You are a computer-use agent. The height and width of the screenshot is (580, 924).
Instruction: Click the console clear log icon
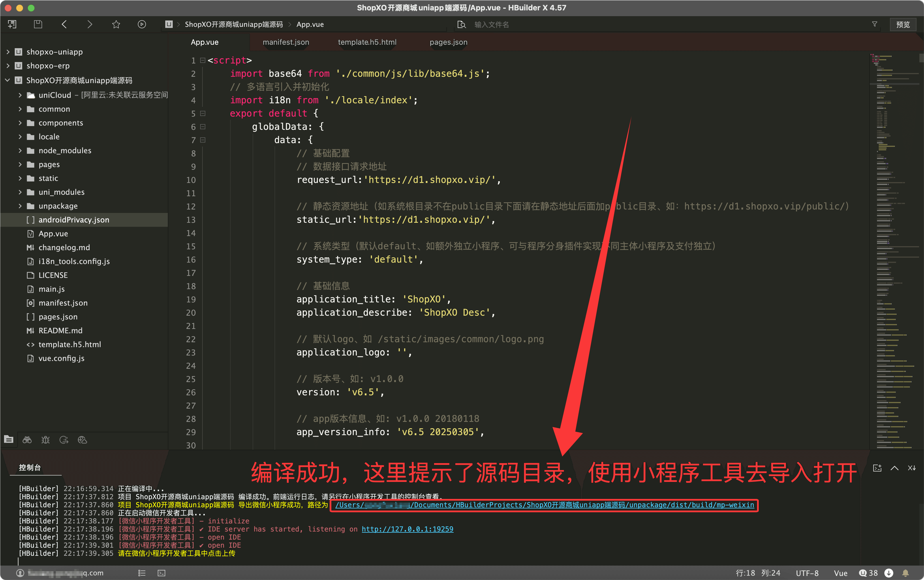[x=912, y=468]
